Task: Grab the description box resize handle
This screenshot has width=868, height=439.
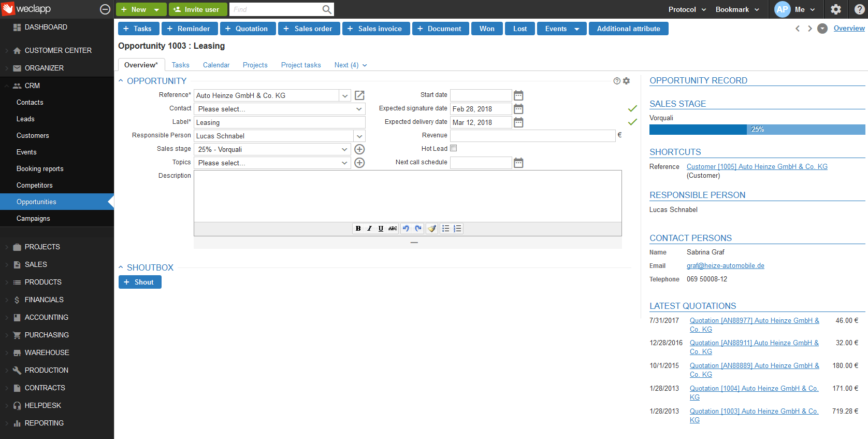Action: coord(414,243)
